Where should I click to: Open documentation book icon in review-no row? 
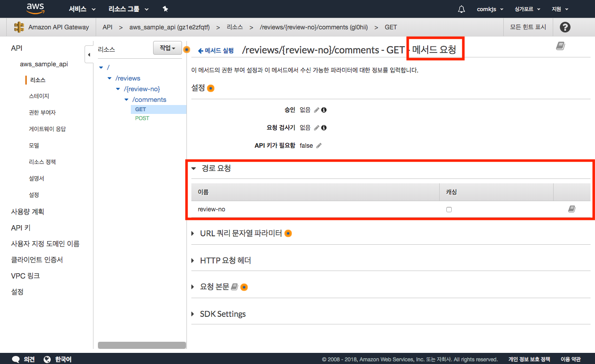click(572, 209)
